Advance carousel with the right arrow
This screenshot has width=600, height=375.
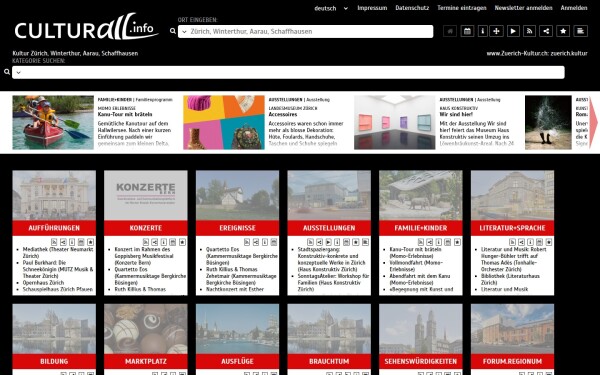click(x=593, y=122)
